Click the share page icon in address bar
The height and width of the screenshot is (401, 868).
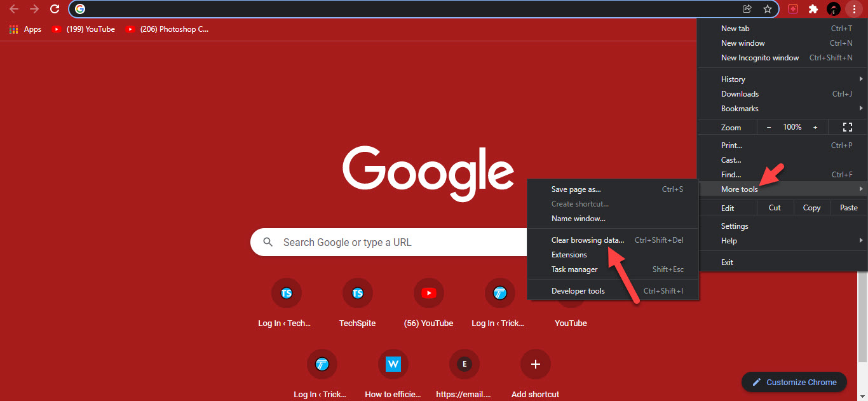click(747, 9)
